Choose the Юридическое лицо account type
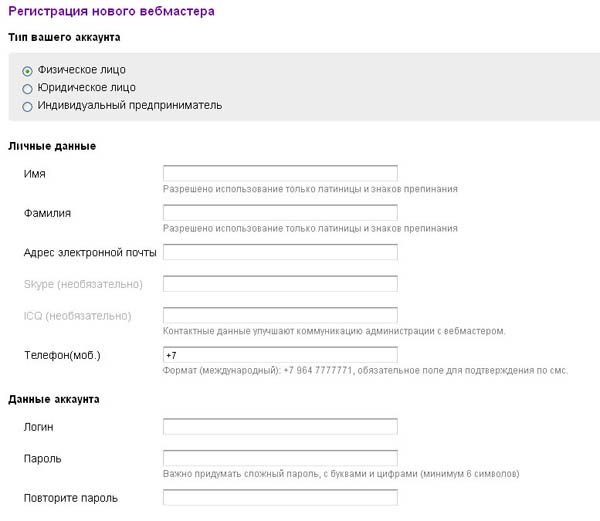The width and height of the screenshot is (600, 521). coord(27,89)
